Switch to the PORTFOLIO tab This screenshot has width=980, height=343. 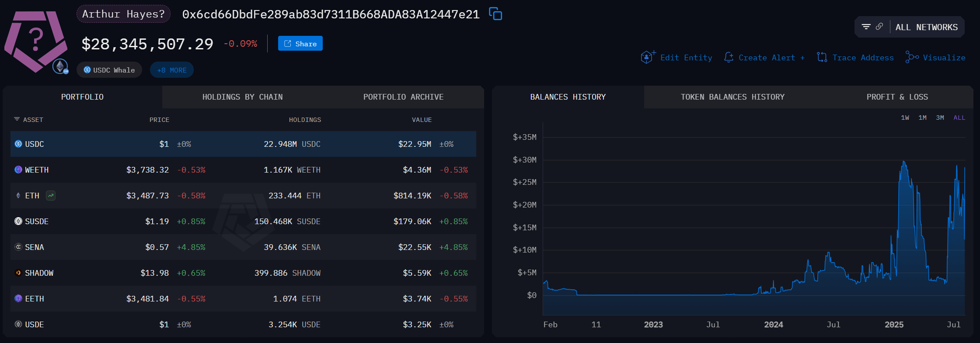tap(82, 97)
